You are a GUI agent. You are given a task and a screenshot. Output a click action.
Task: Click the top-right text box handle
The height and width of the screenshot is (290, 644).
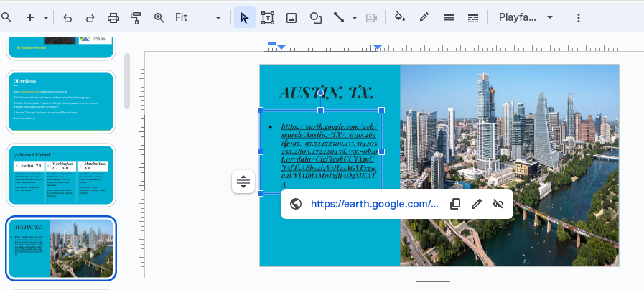tap(381, 110)
